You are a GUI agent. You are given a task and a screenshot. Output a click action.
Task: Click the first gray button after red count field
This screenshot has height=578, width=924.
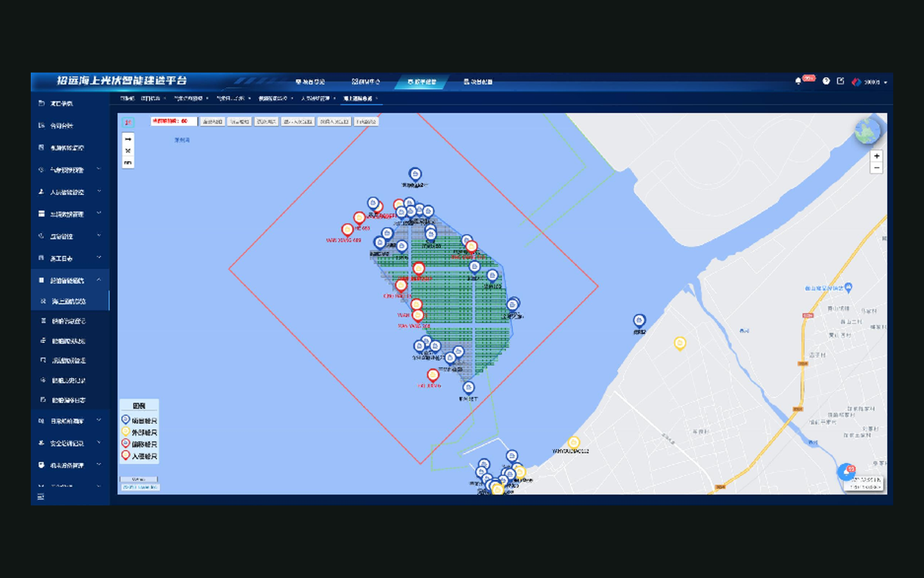click(x=212, y=121)
